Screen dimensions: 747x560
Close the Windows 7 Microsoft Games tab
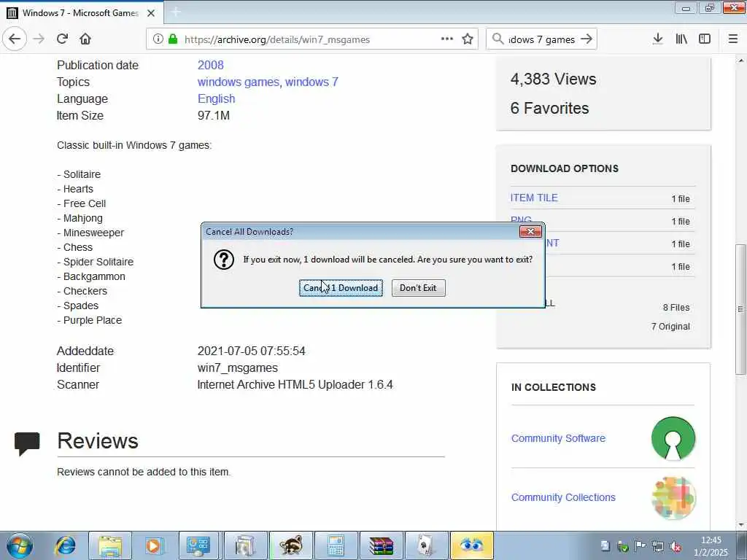point(151,13)
